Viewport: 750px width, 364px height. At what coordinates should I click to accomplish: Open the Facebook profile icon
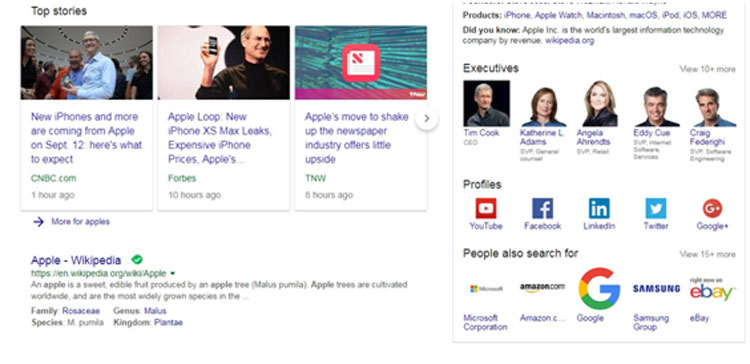[x=542, y=209]
